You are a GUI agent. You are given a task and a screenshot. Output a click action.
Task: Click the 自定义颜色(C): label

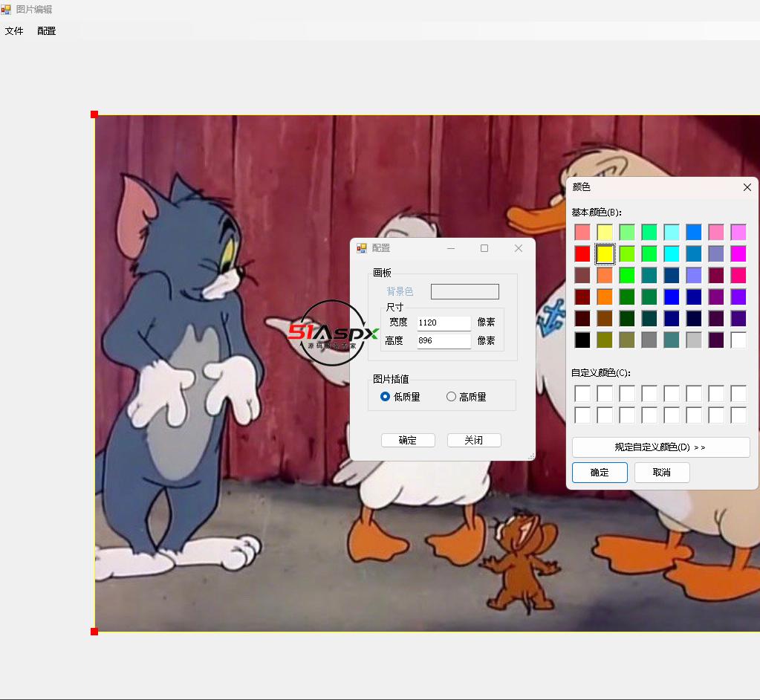(600, 373)
